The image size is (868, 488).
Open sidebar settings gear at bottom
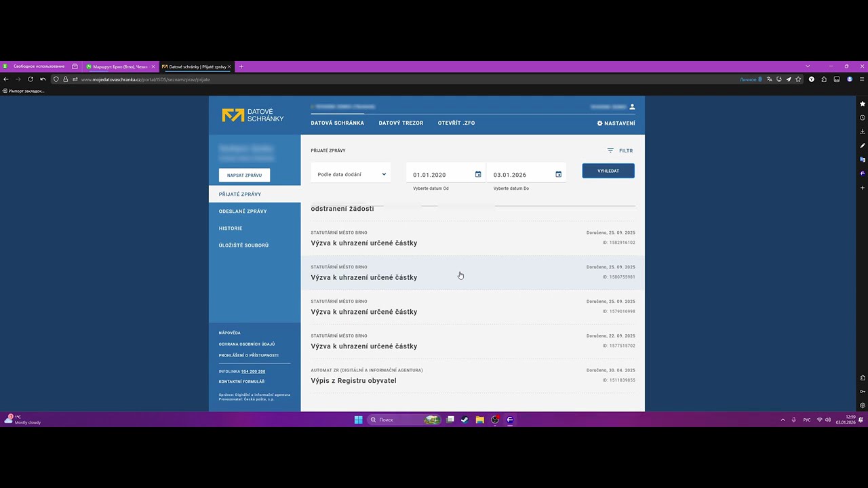pyautogui.click(x=863, y=405)
